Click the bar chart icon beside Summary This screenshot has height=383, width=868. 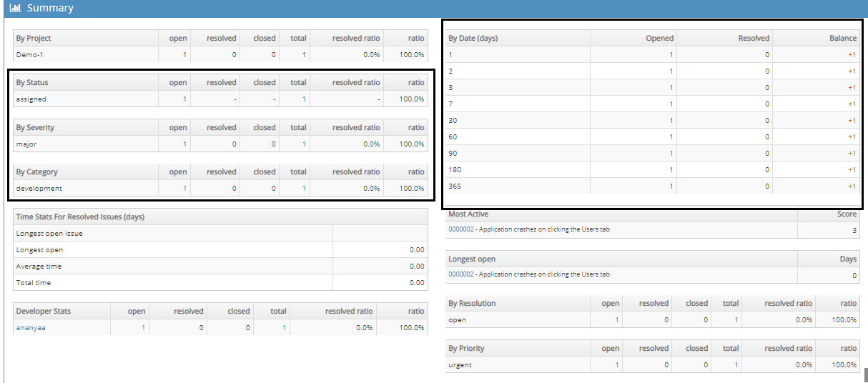16,9
